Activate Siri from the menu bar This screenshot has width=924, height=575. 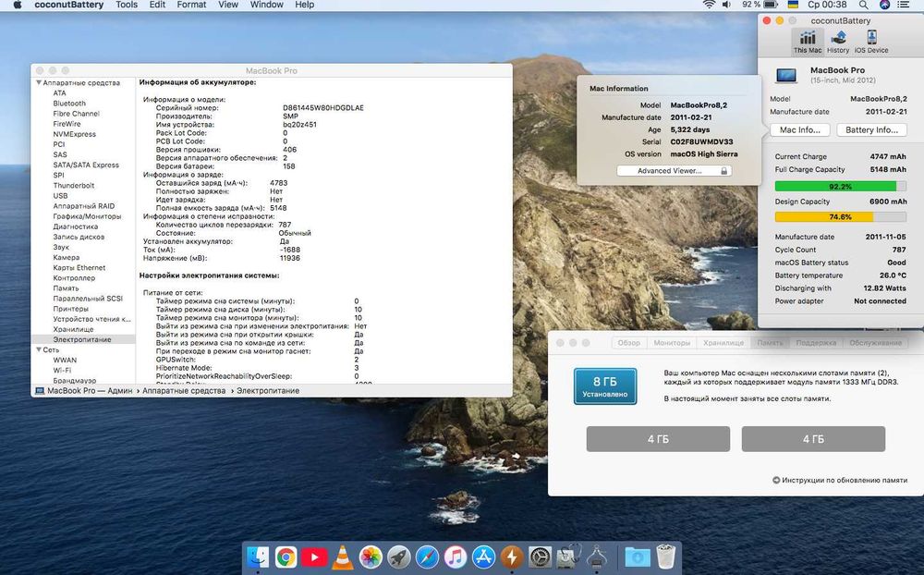[x=884, y=5]
